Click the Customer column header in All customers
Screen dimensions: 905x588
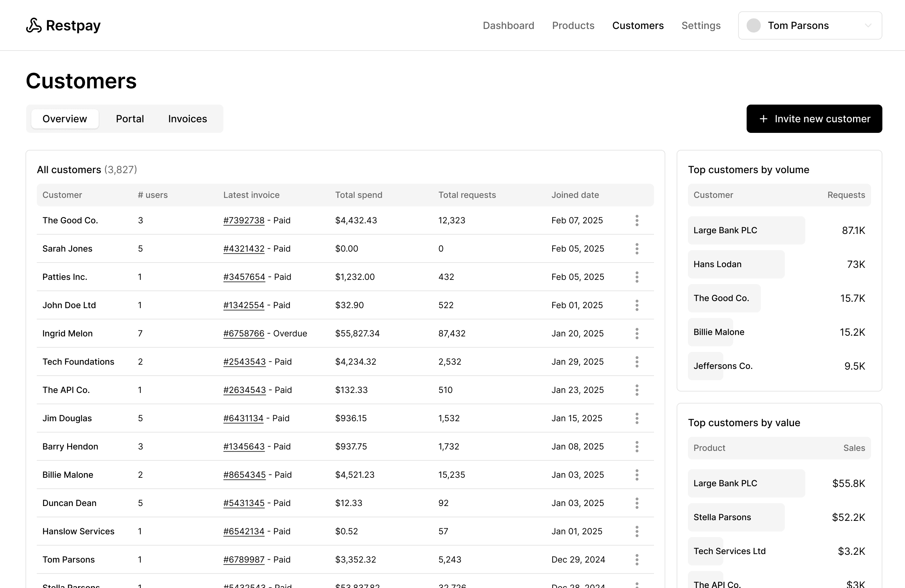pos(62,195)
